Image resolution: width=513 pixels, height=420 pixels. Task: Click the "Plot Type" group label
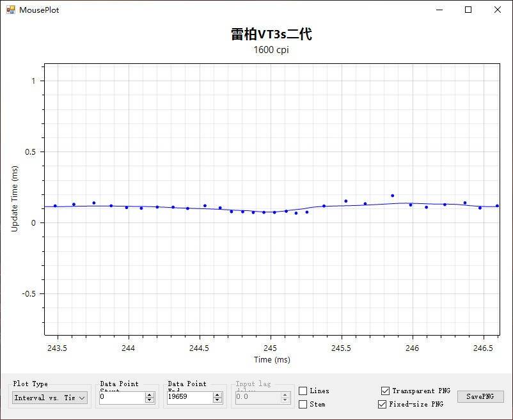coord(31,384)
